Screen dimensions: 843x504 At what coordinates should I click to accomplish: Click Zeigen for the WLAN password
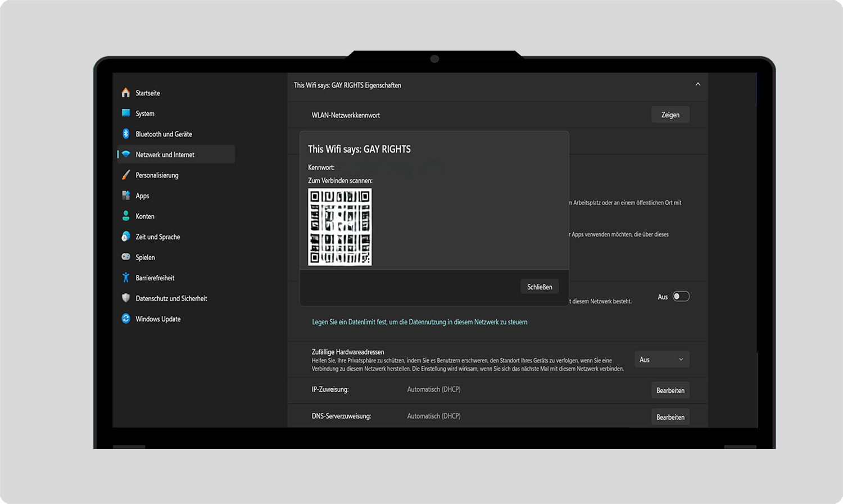click(670, 115)
